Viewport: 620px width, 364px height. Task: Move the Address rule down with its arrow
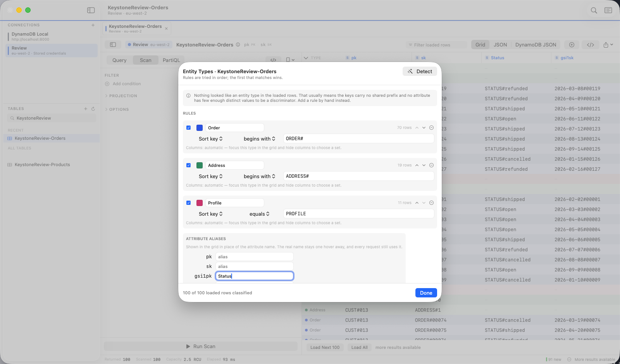424,165
